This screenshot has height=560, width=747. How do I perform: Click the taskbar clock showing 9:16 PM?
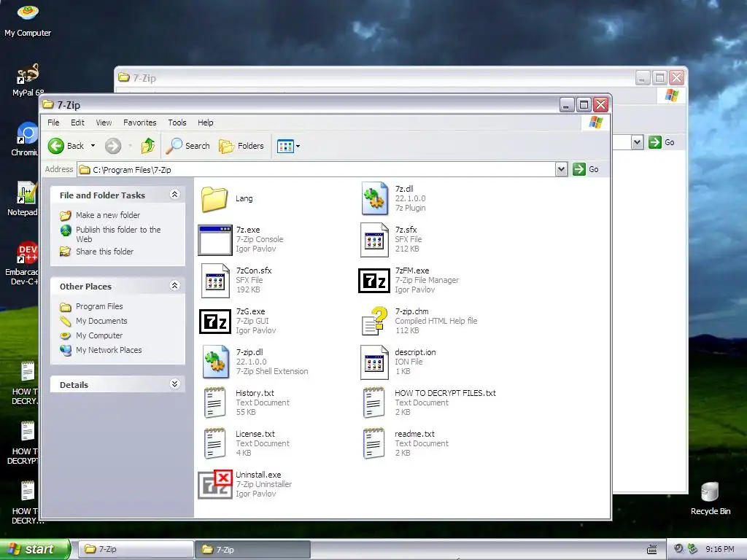click(719, 549)
